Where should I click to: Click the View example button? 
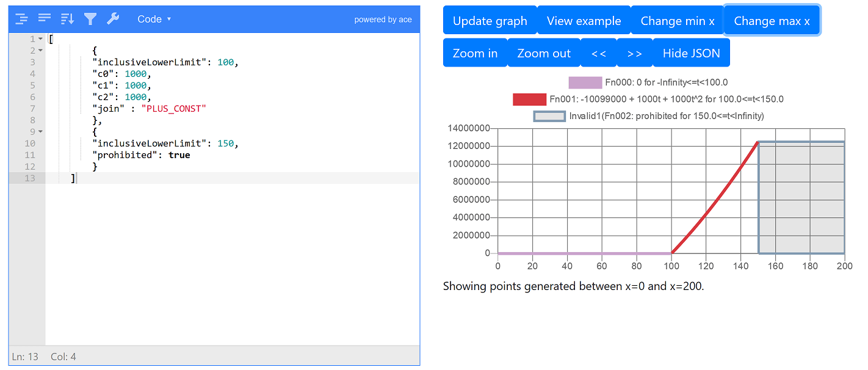coord(584,21)
